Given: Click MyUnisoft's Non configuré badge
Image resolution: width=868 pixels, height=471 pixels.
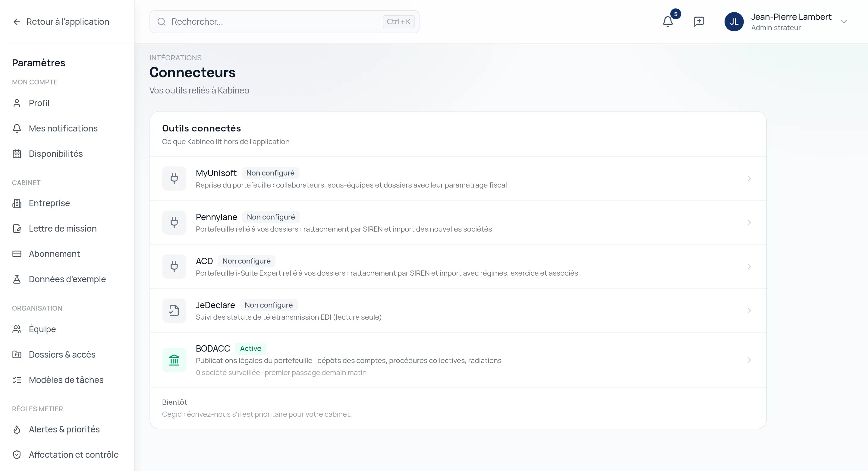Looking at the screenshot, I should [270, 173].
